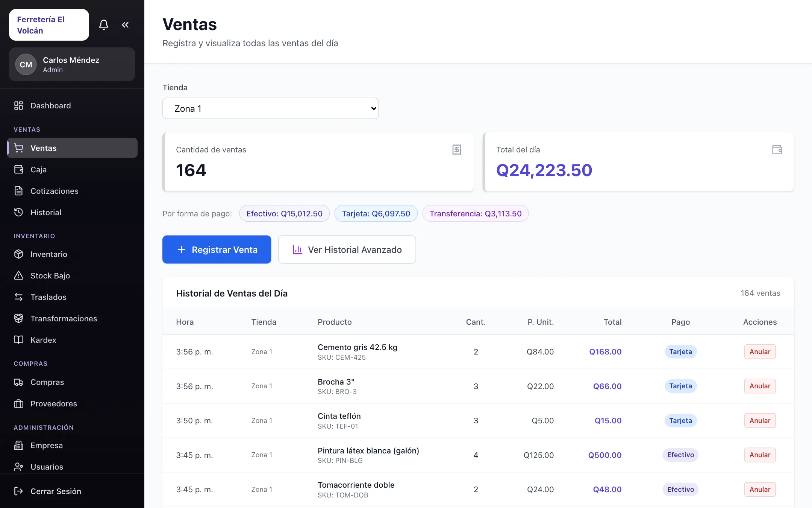Screen dimensions: 812x508
Task: Click the Ferretería El Volcán logo
Action: click(49, 25)
